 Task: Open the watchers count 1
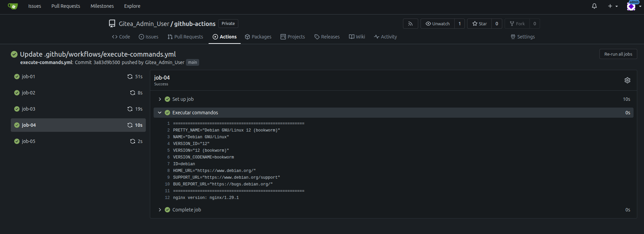460,24
